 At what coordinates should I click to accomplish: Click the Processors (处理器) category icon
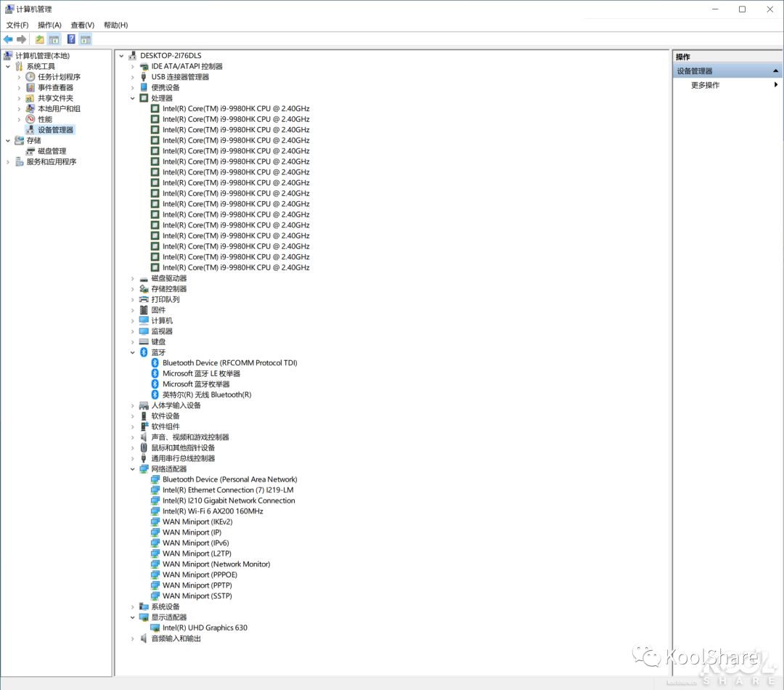pyautogui.click(x=144, y=98)
